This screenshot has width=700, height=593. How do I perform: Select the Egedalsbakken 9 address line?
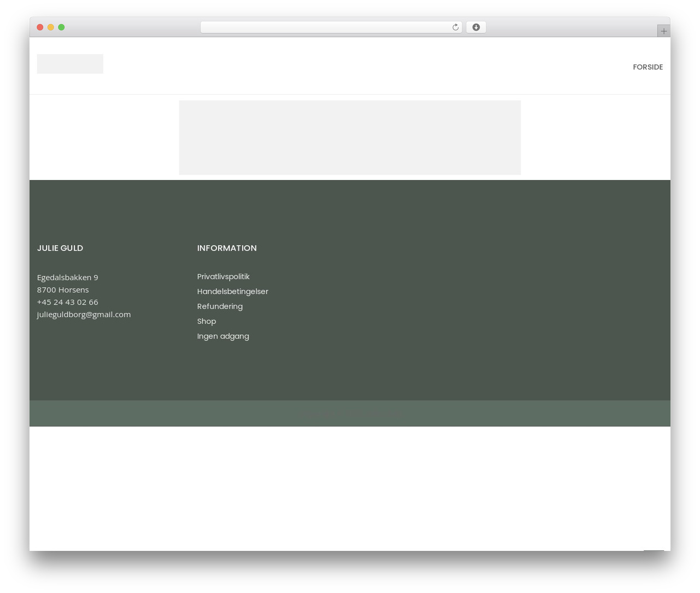68,277
